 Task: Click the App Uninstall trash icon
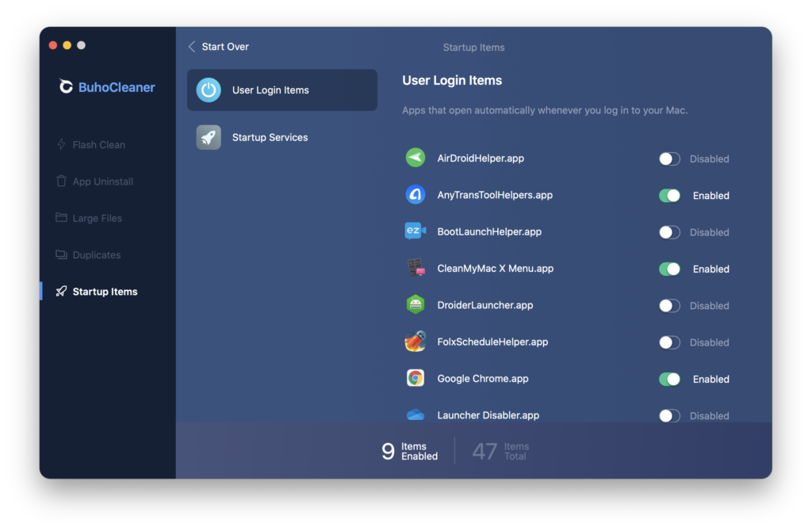(x=61, y=181)
